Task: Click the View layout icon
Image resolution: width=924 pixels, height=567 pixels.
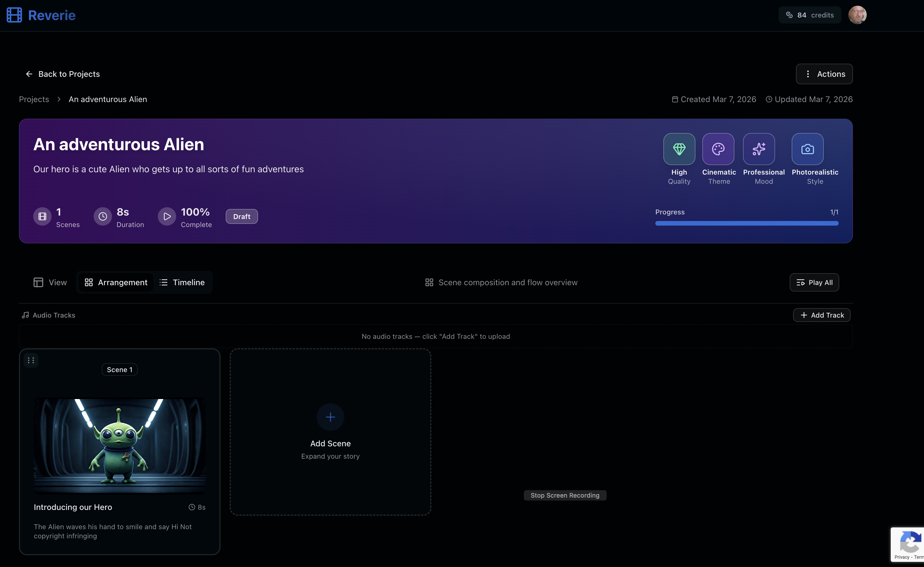Action: point(38,282)
